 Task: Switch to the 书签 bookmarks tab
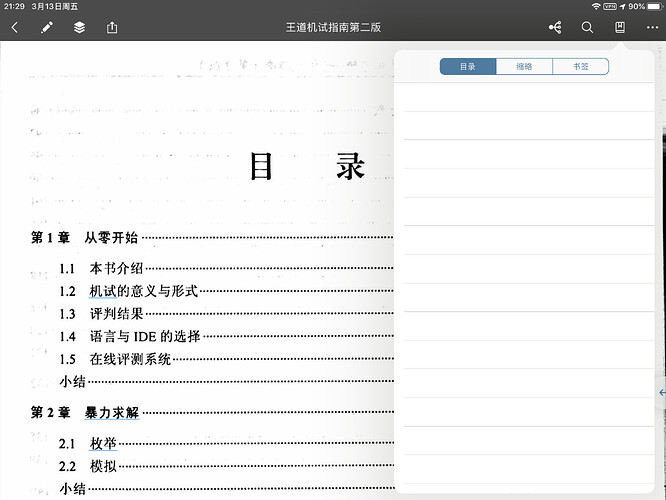coord(581,67)
